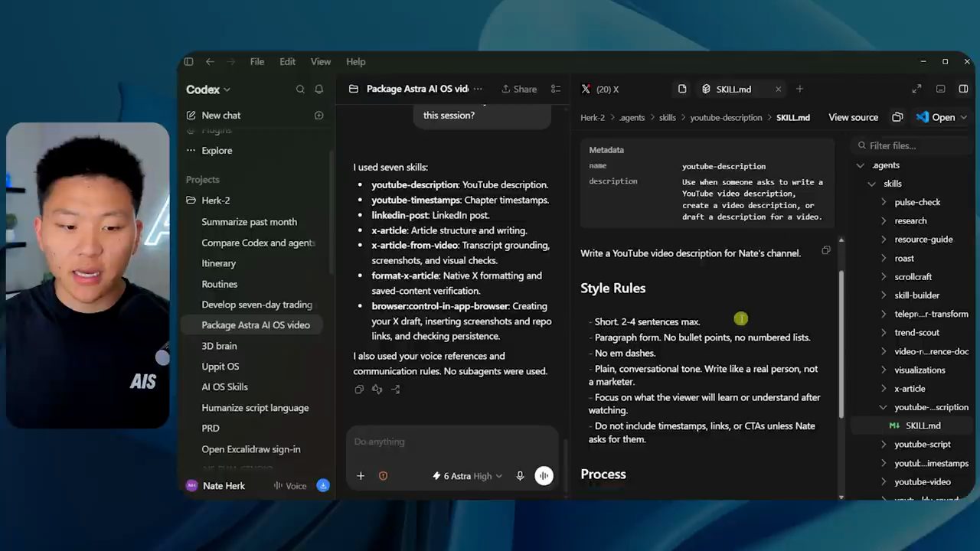Search chats with the magnifier icon

coord(300,90)
